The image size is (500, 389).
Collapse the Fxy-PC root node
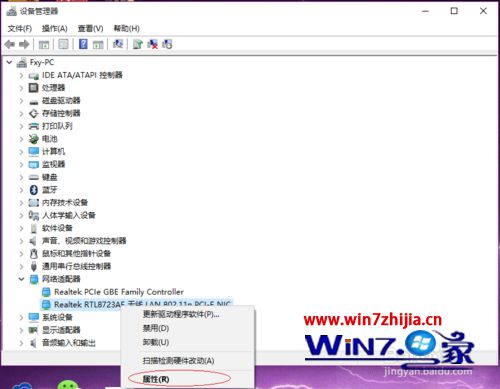click(x=9, y=62)
